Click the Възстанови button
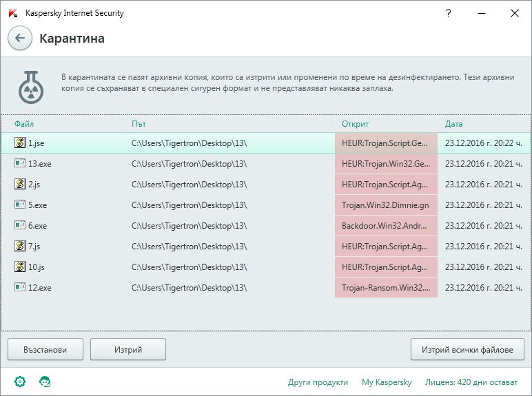 tap(45, 349)
